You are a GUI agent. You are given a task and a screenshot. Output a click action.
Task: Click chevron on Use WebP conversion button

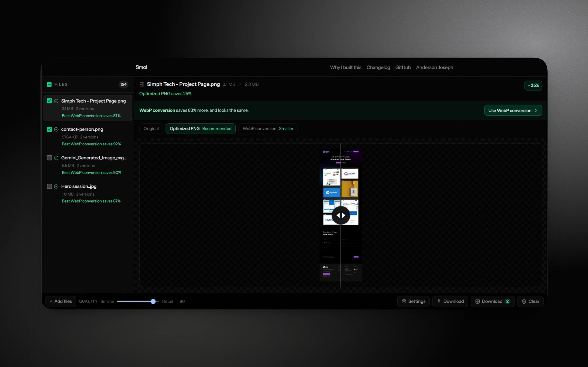[x=536, y=111]
